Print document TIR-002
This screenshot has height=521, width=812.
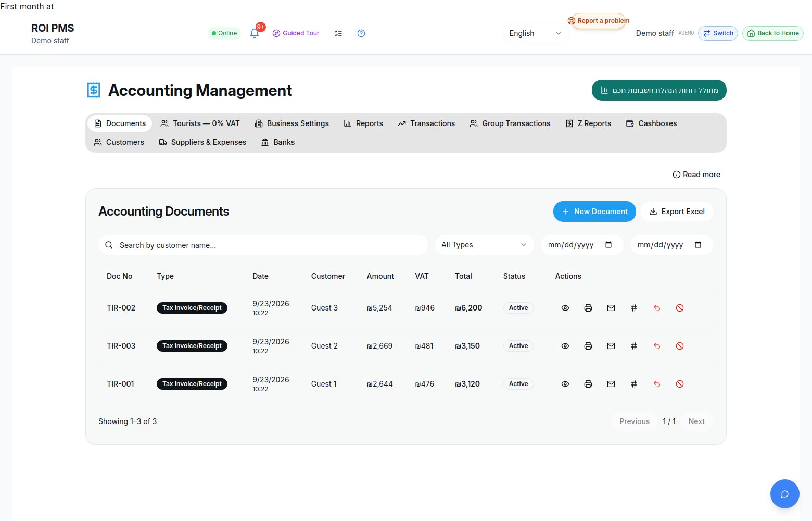[588, 308]
